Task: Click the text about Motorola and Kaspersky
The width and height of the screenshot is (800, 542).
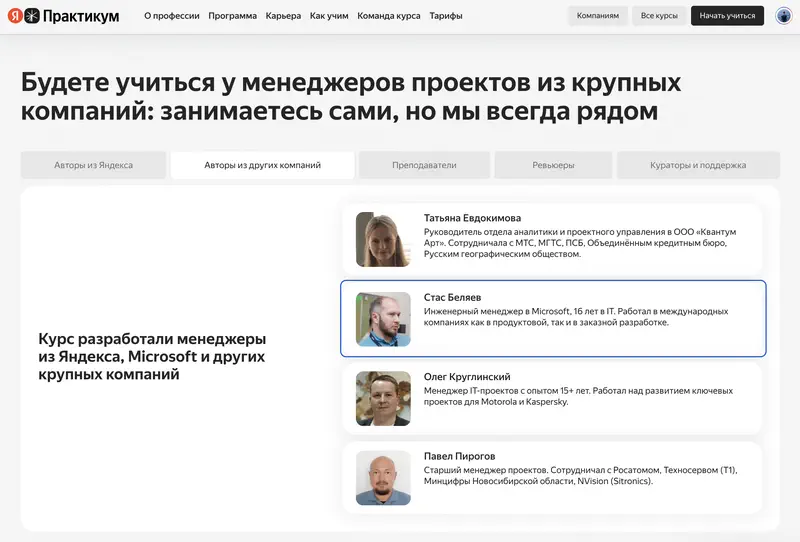Action: tap(578, 397)
